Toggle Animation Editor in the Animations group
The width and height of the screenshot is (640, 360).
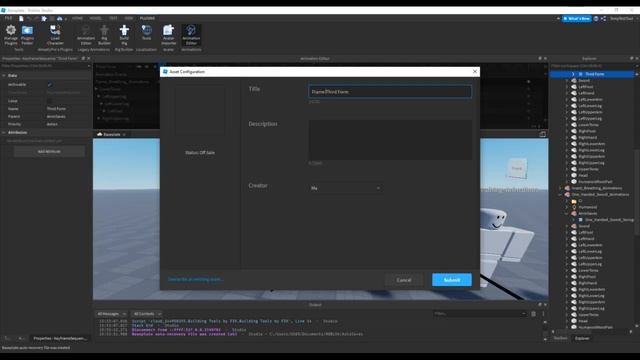[191, 35]
